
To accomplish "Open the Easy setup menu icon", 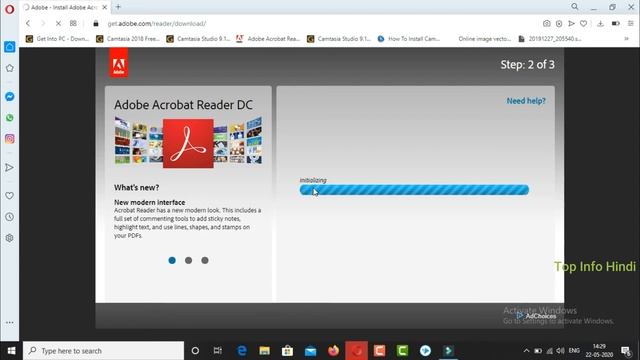I will tap(631, 24).
